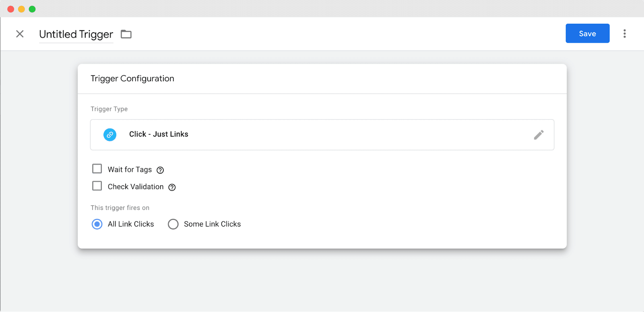Close the trigger editor with the X icon
The height and width of the screenshot is (312, 644).
pos(20,34)
